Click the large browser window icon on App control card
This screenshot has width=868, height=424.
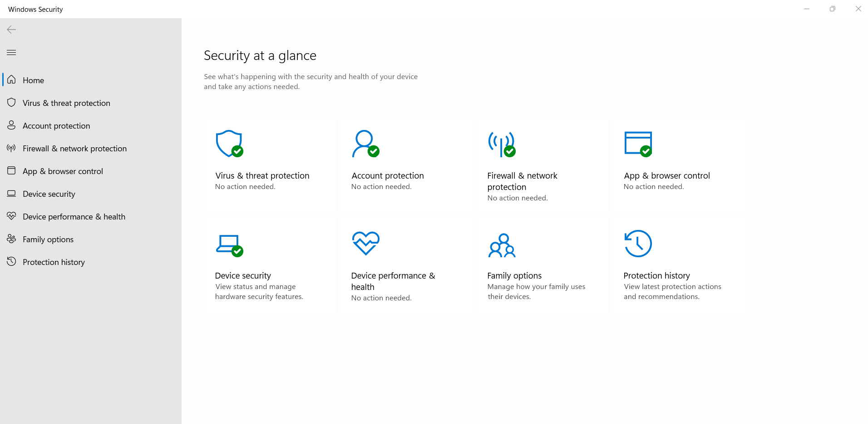click(x=638, y=144)
